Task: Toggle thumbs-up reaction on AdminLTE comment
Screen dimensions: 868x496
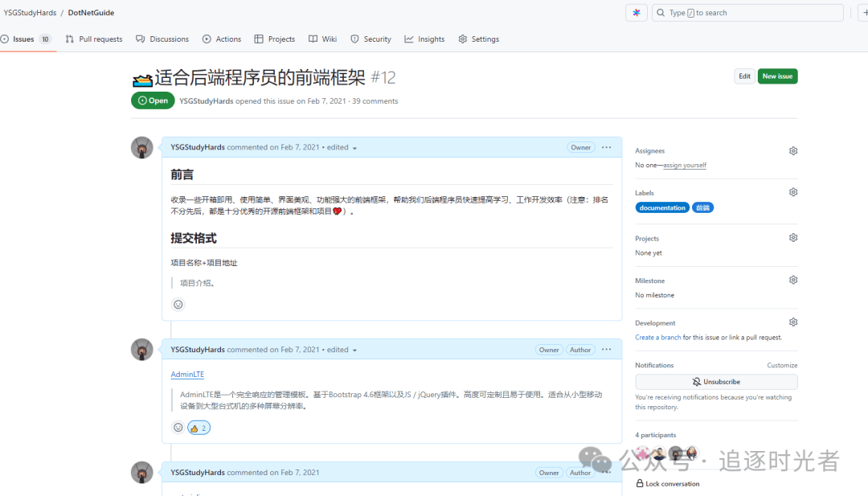Action: coord(199,428)
